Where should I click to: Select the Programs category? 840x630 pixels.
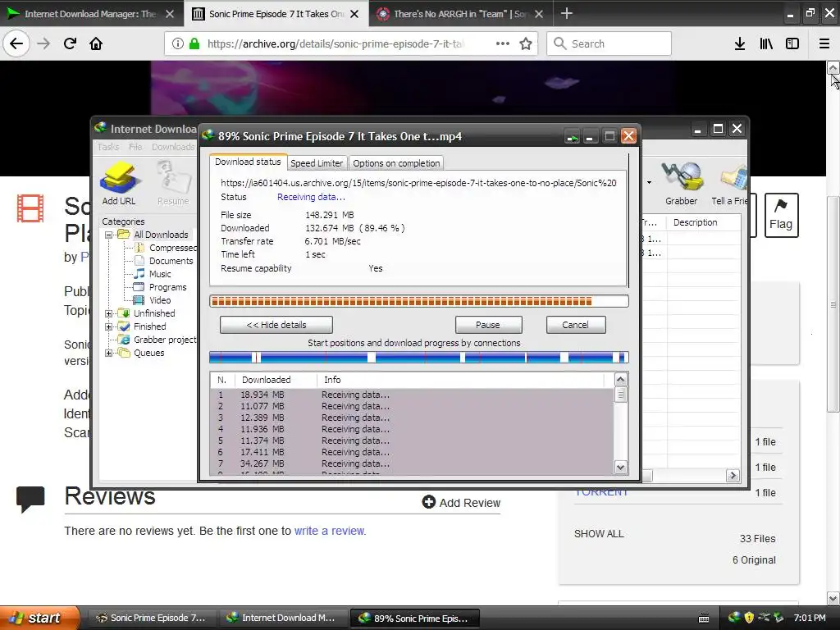point(167,287)
